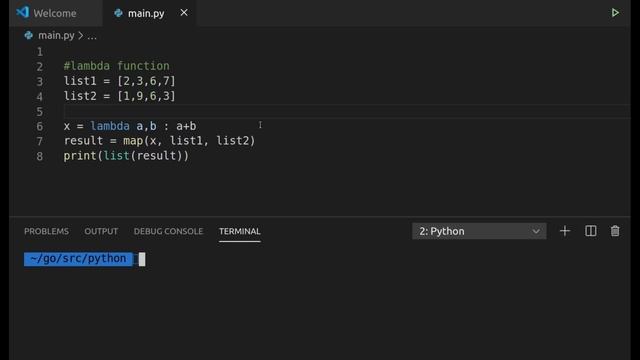Click the 'print(list(result))' code line

point(126,156)
